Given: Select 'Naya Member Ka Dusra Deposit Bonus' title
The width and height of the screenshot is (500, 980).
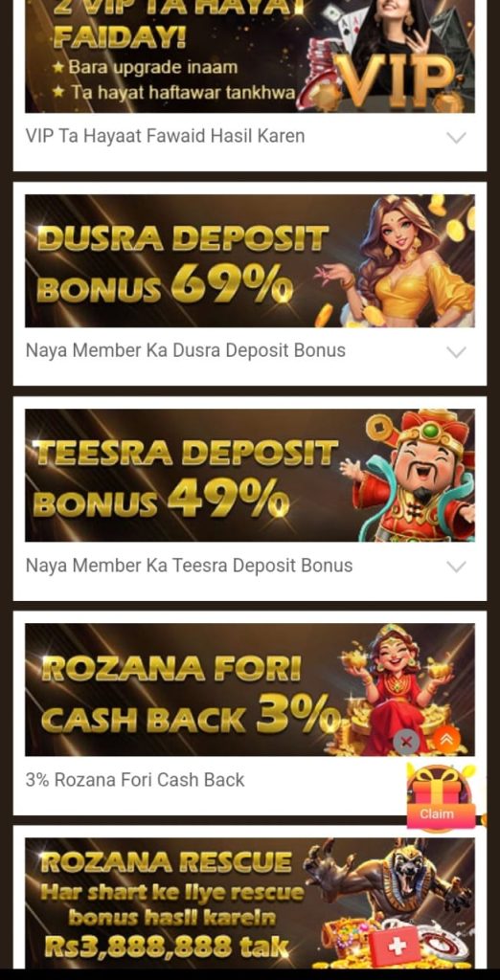Looking at the screenshot, I should click(185, 350).
